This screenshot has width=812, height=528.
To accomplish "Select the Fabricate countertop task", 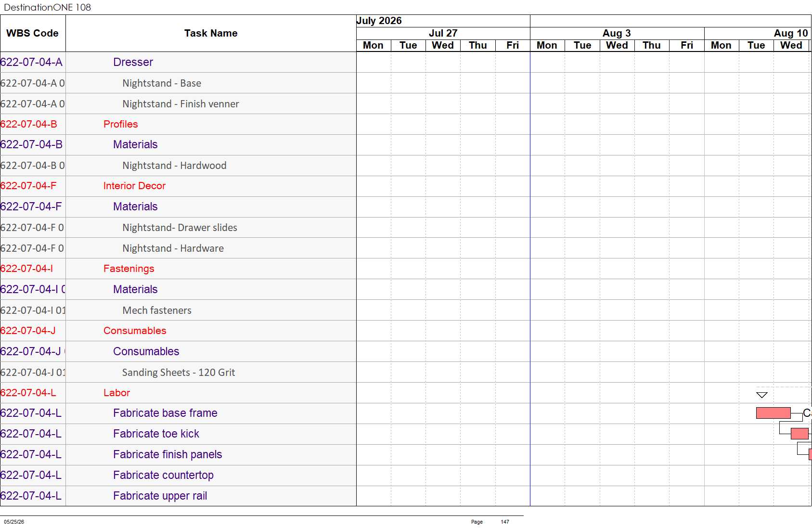I will [163, 475].
